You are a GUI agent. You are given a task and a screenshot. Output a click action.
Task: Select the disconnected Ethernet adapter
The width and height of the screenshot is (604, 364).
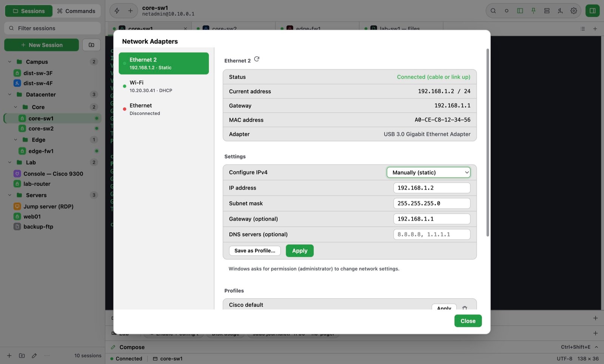coord(164,109)
